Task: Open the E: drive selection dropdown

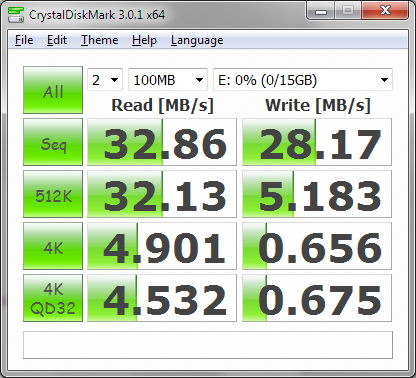Action: click(303, 80)
